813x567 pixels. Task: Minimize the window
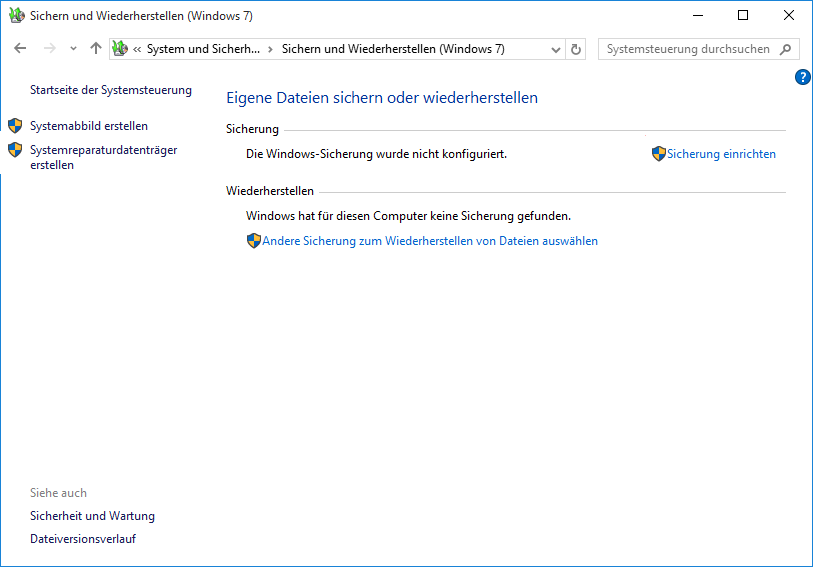(x=698, y=16)
